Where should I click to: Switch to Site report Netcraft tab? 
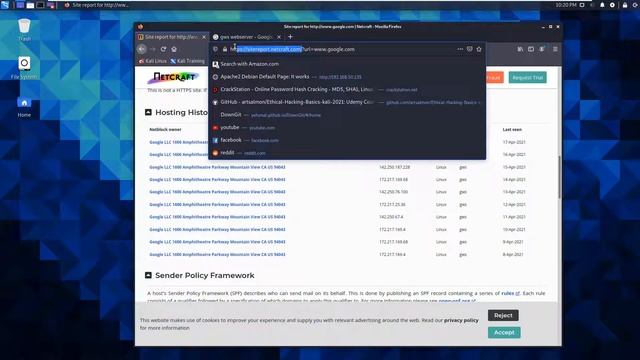[172, 37]
